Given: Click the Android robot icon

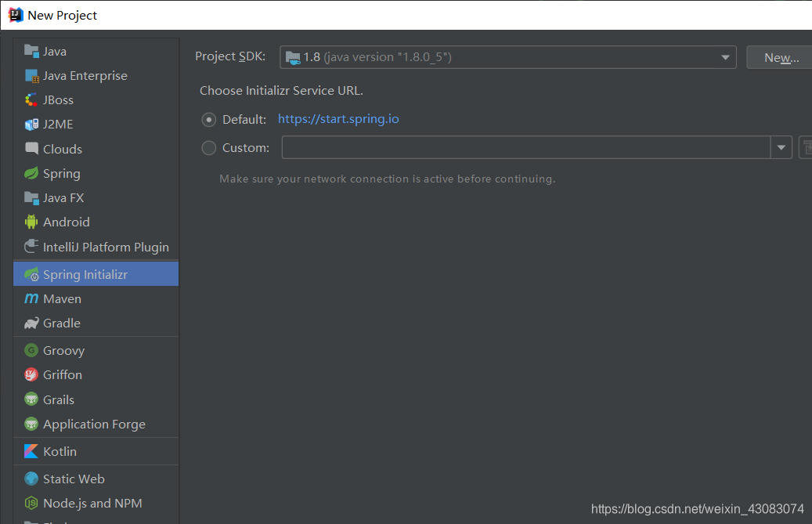Looking at the screenshot, I should click(x=31, y=222).
